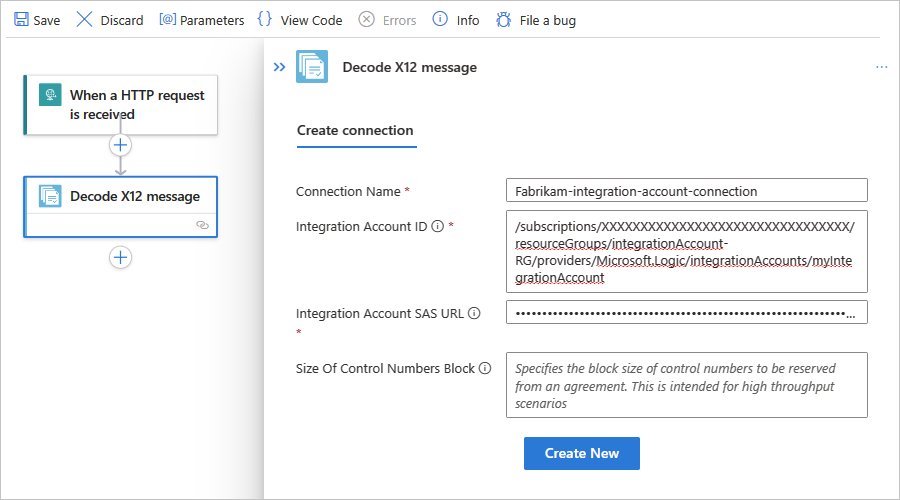This screenshot has width=900, height=500.
Task: Click the Info circle icon
Action: pos(440,20)
